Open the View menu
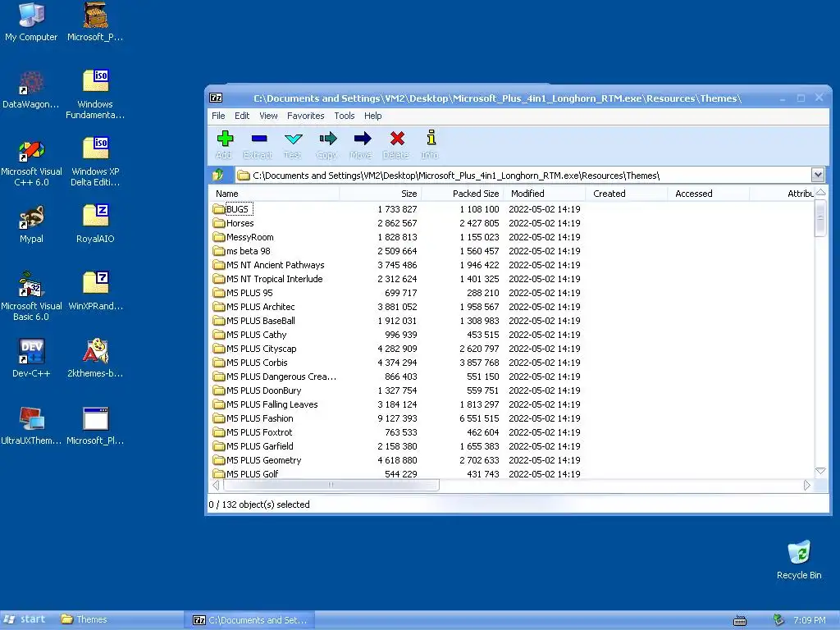This screenshot has height=630, width=840. point(268,116)
